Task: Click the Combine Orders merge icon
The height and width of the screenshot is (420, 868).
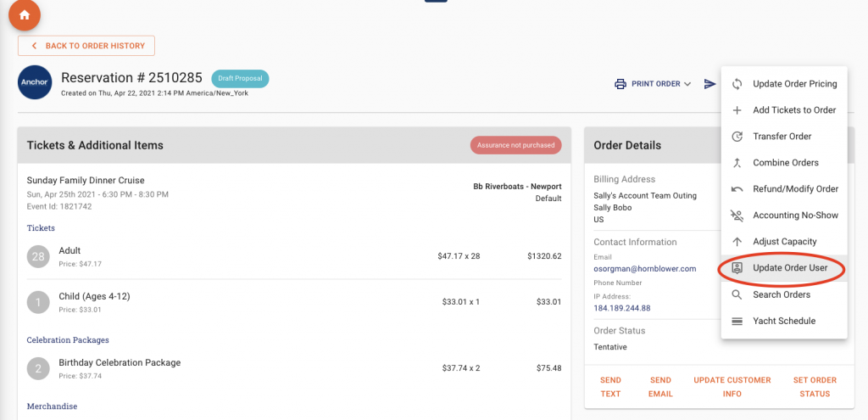Action: tap(737, 163)
